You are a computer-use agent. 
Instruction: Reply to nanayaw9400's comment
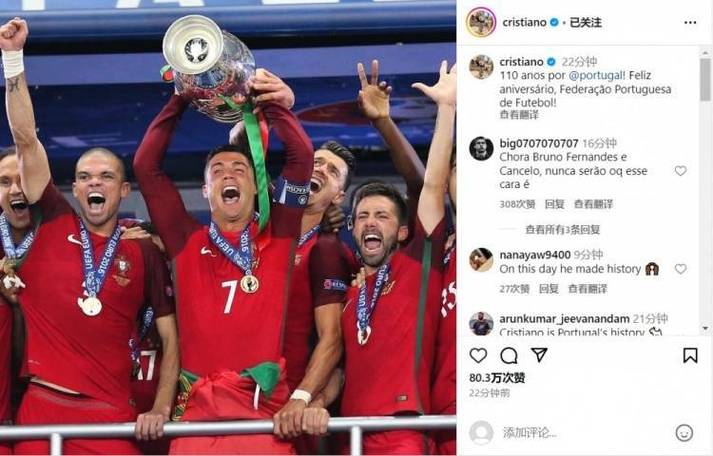548,289
